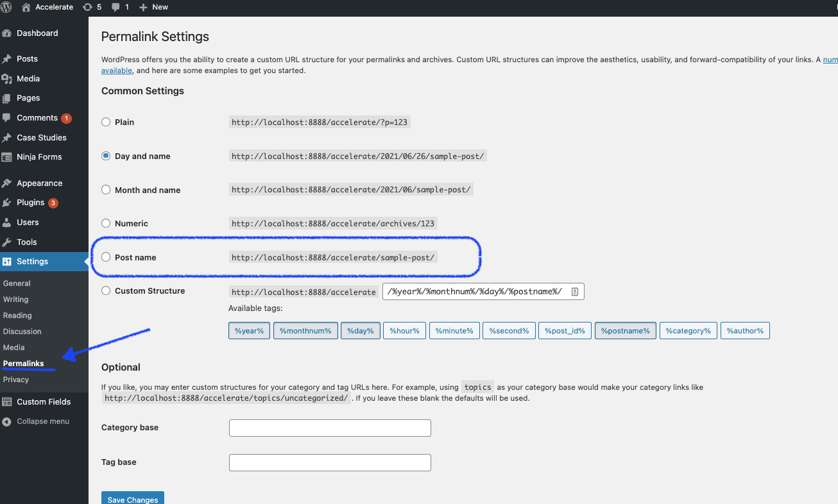
Task: Click the Comments speech bubble sidebar icon
Action: [7, 118]
